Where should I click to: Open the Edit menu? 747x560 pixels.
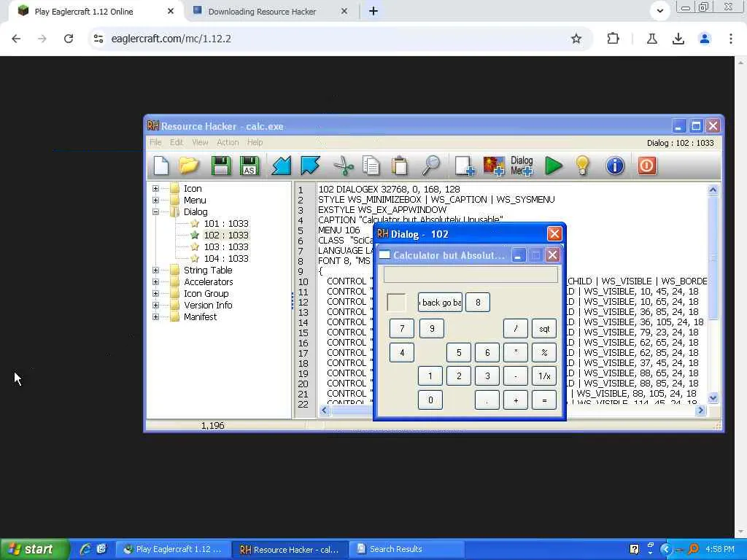pos(177,142)
